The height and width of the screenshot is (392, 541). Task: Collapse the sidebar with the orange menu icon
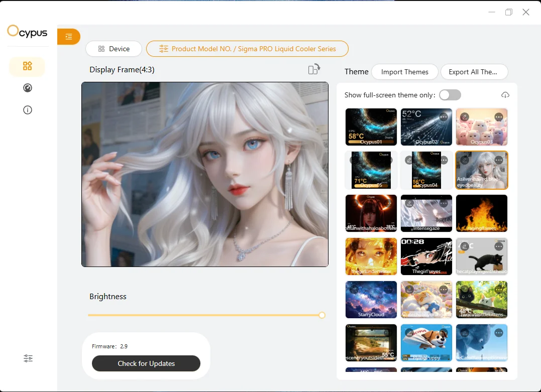[x=69, y=37]
